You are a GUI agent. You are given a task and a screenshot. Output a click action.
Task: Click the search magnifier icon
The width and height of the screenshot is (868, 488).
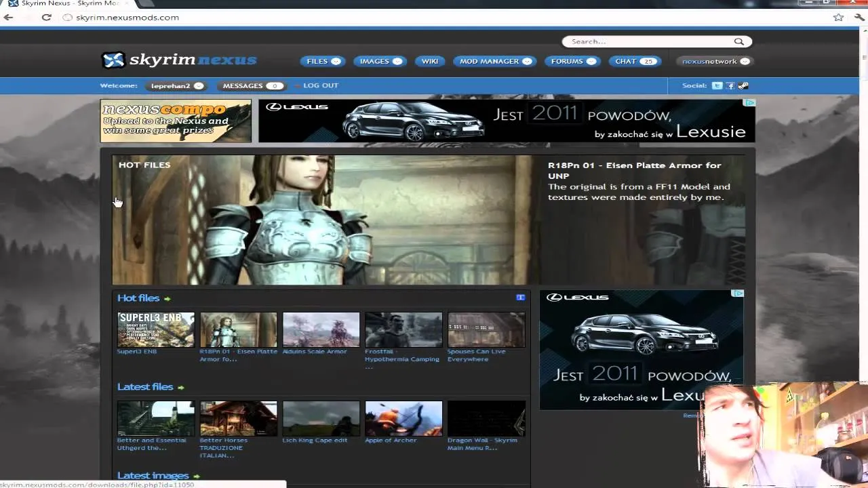tap(739, 41)
